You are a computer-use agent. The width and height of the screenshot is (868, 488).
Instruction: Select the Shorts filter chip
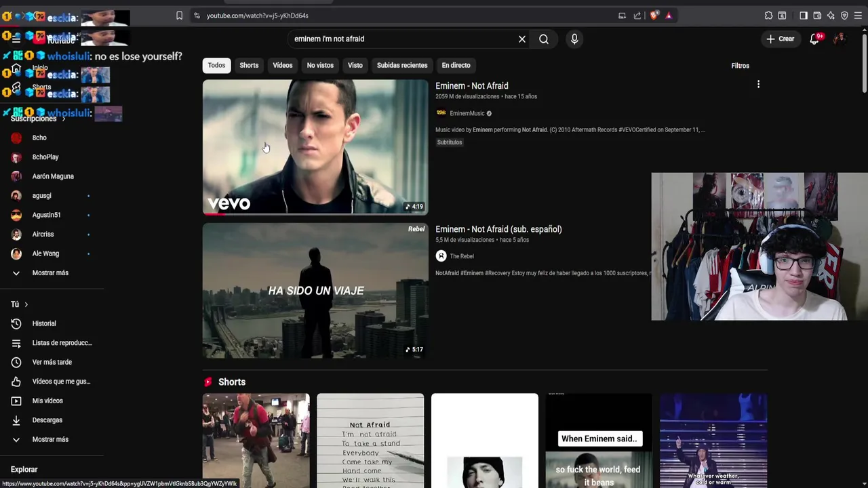(x=249, y=65)
